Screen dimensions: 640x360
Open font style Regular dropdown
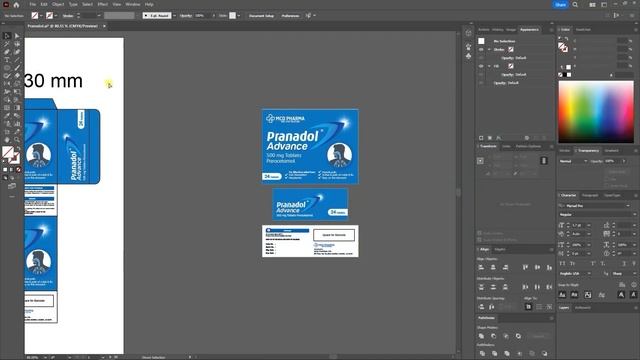[x=634, y=214]
